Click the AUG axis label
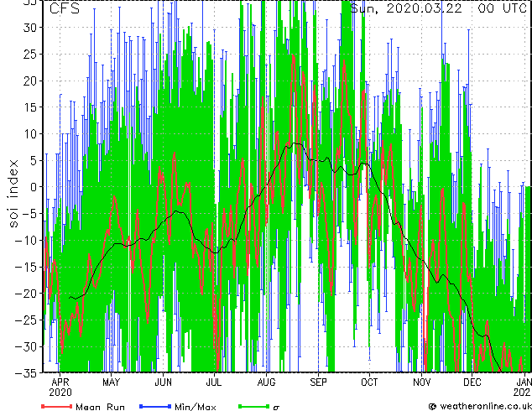The image size is (532, 411). 266,382
